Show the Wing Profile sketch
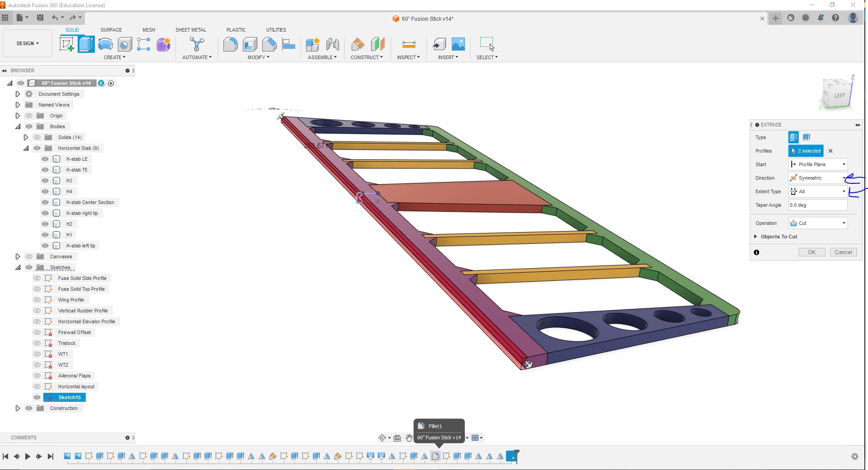This screenshot has height=470, width=868. [x=37, y=300]
